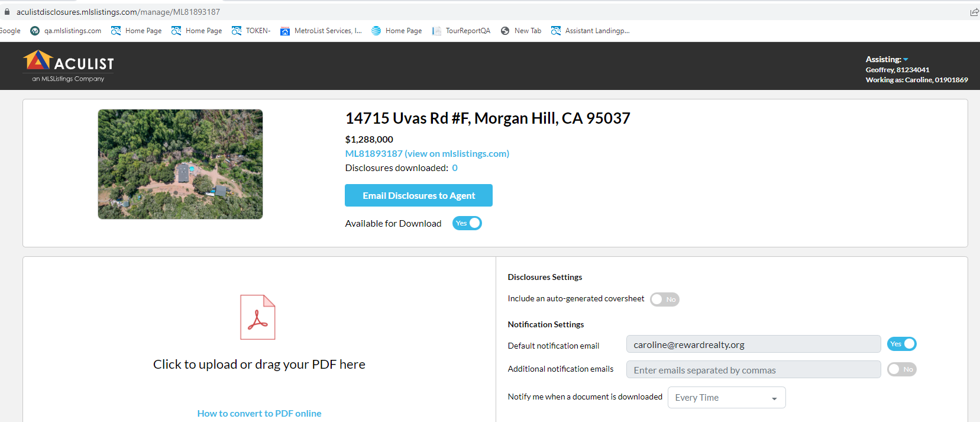Click the disclosures downloaded count 0

pos(455,168)
